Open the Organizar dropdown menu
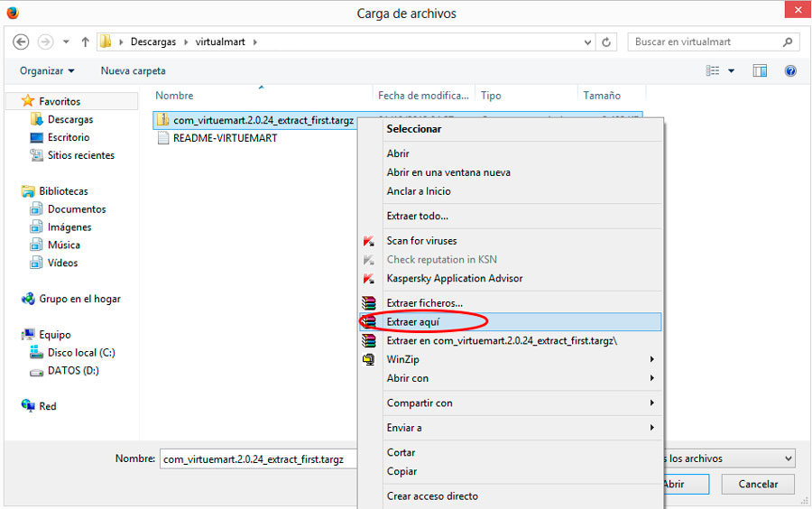Image resolution: width=812 pixels, height=509 pixels. click(47, 70)
